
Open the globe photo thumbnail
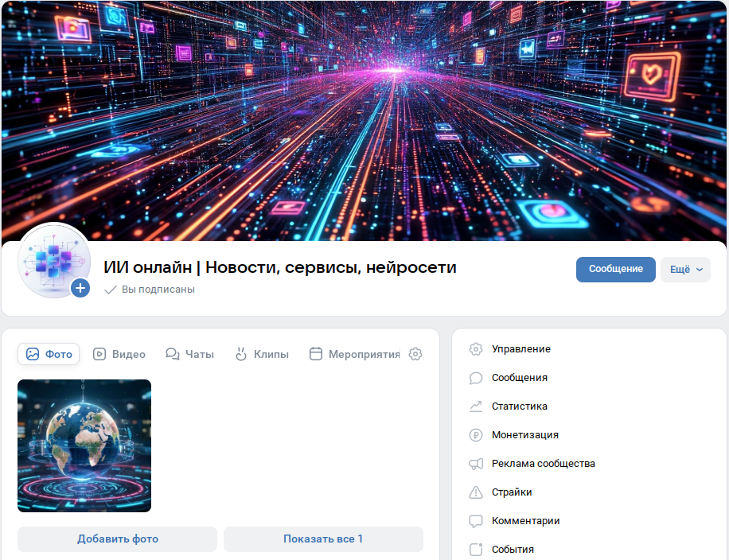pos(84,445)
